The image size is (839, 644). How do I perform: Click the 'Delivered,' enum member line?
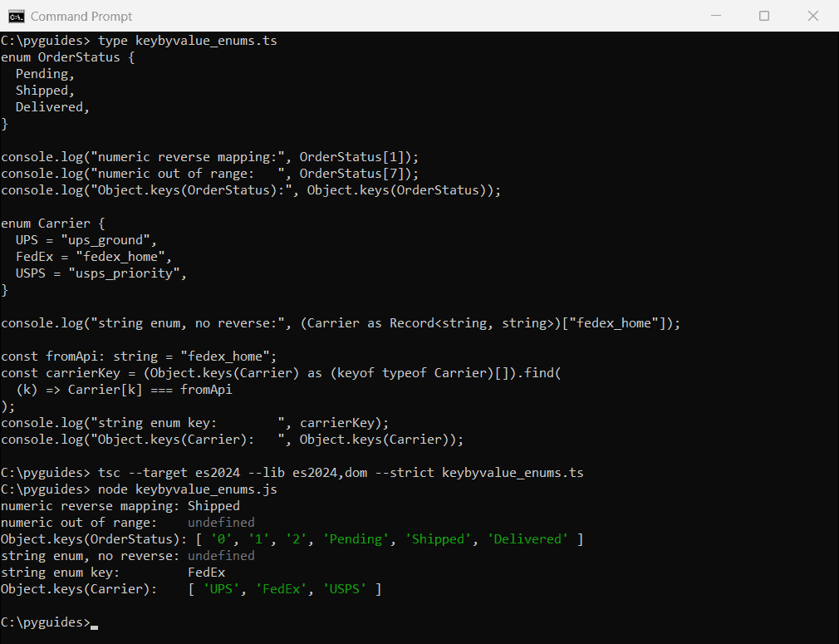52,107
